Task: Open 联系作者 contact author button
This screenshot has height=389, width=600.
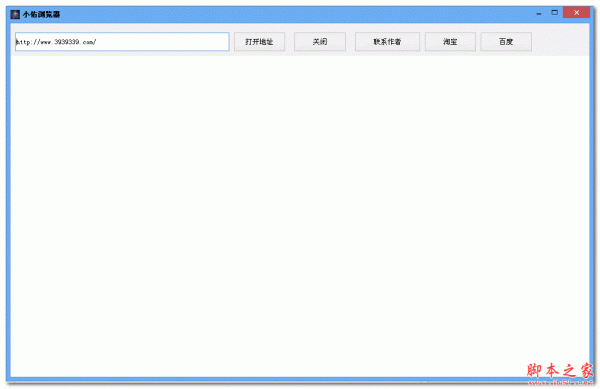Action: [387, 42]
